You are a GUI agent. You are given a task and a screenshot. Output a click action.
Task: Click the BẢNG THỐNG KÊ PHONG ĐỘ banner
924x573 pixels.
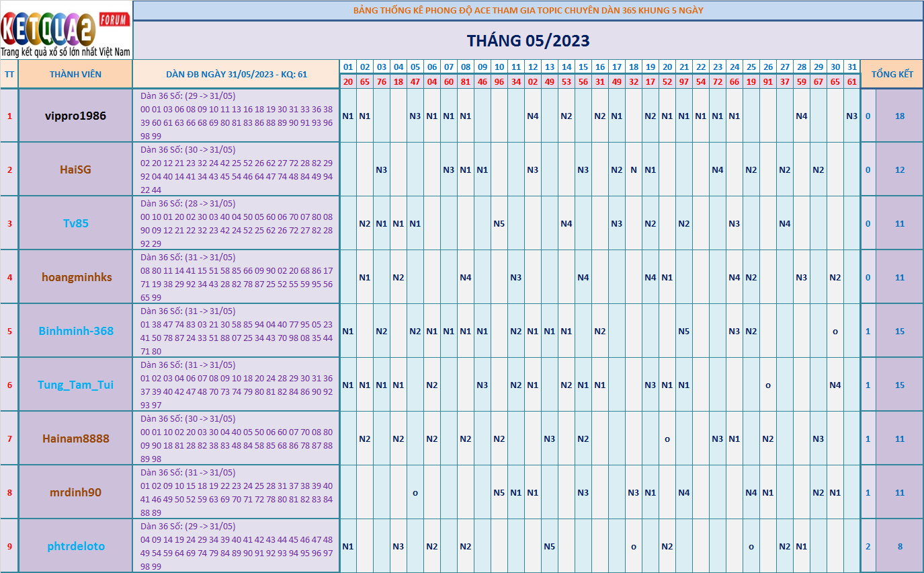coord(528,10)
